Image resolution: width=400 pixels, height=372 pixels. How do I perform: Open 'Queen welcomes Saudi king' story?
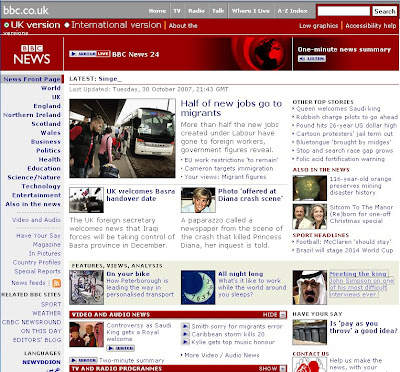click(338, 109)
